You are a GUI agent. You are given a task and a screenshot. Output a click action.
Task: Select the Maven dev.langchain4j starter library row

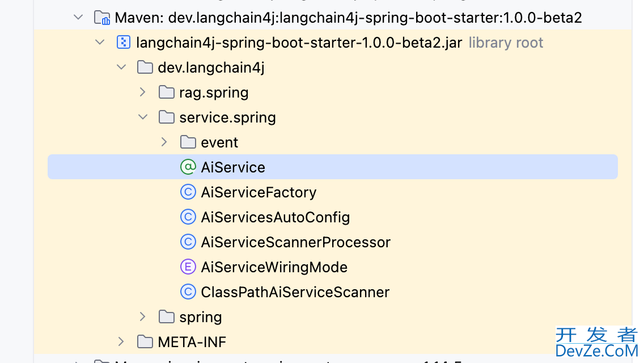click(348, 18)
